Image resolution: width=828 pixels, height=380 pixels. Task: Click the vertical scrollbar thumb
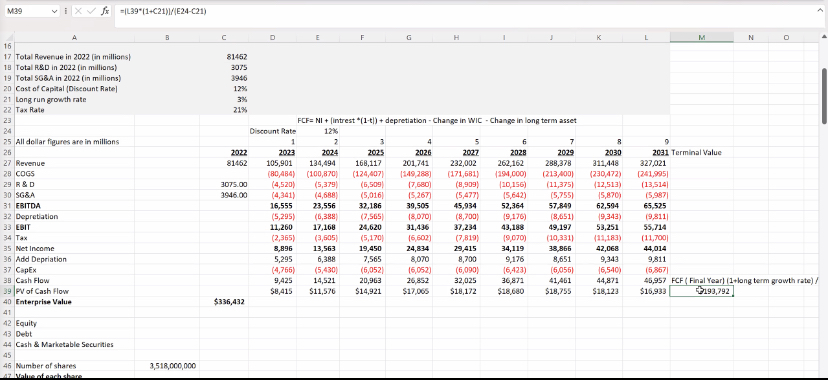pos(824,96)
